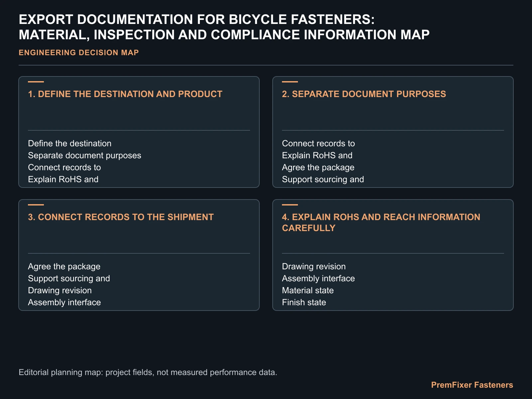Image resolution: width=532 pixels, height=399 pixels.
Task: Select 'Drawing revision' in card 4
Action: tap(314, 267)
